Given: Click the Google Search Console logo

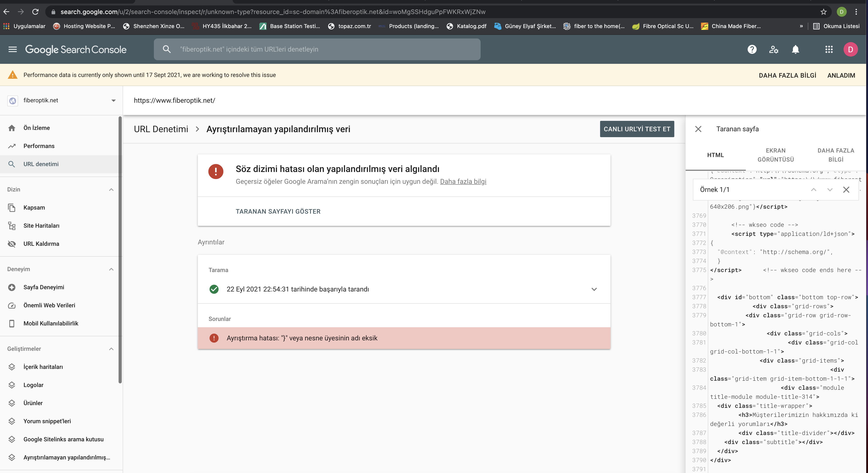Looking at the screenshot, I should coord(76,50).
